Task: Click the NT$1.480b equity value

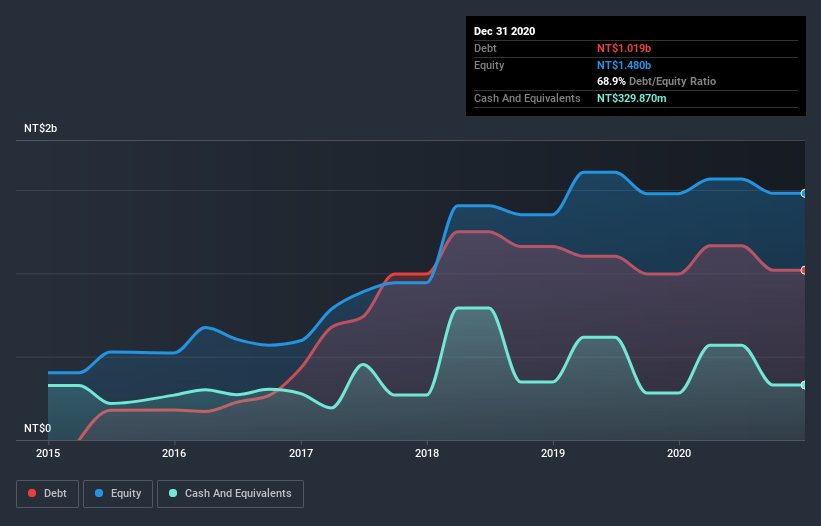Action: tap(624, 65)
